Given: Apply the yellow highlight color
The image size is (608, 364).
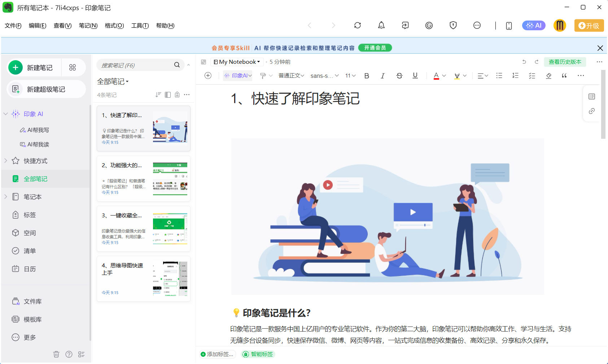Looking at the screenshot, I should (457, 76).
